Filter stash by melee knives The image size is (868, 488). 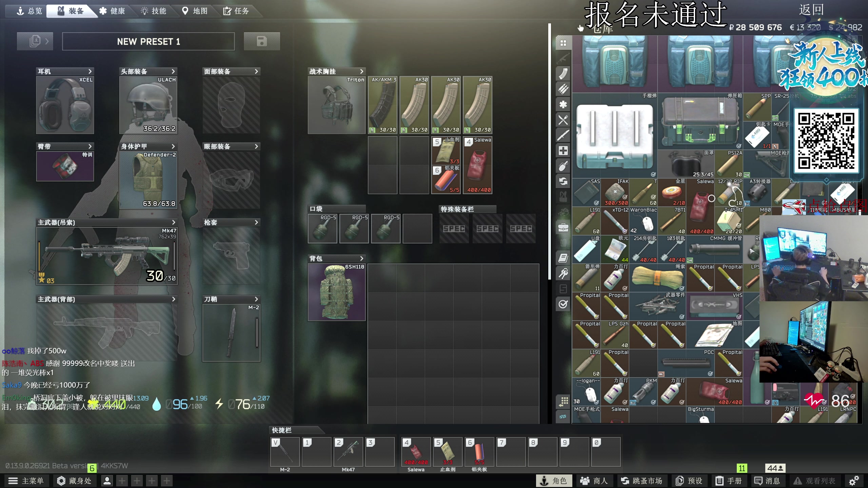[563, 135]
